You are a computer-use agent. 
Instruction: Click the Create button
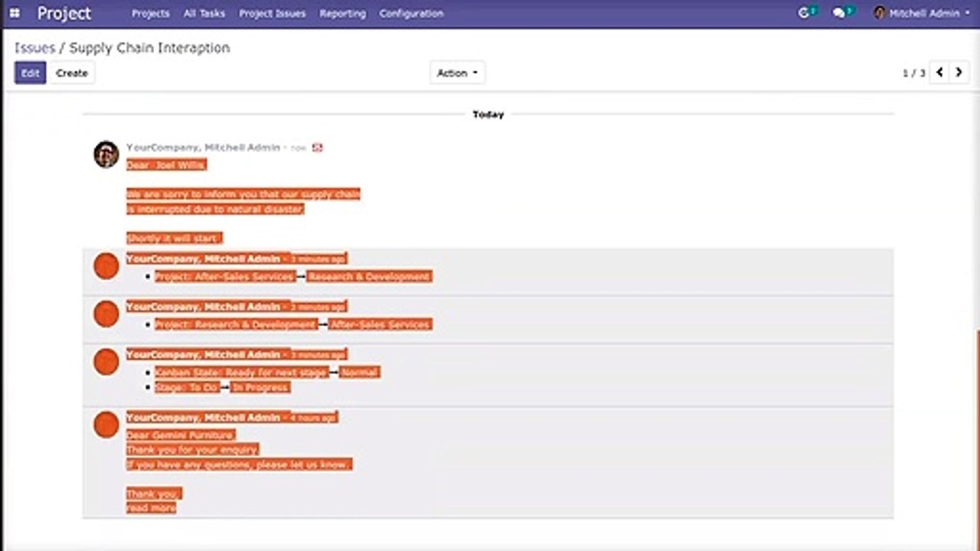coord(72,73)
